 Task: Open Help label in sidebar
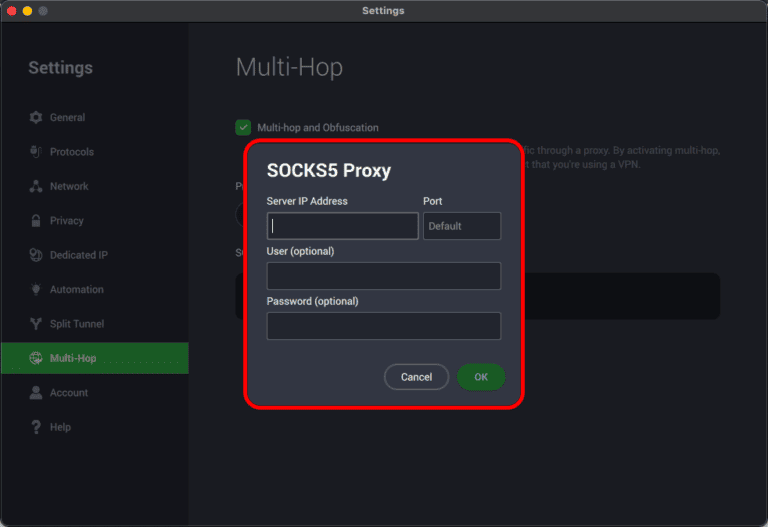[x=60, y=427]
